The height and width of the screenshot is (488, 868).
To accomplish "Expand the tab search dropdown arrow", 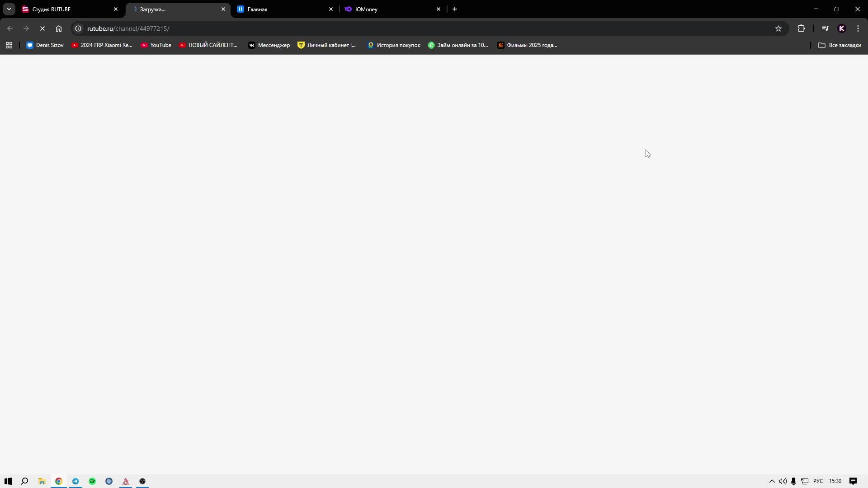I will click(x=9, y=9).
